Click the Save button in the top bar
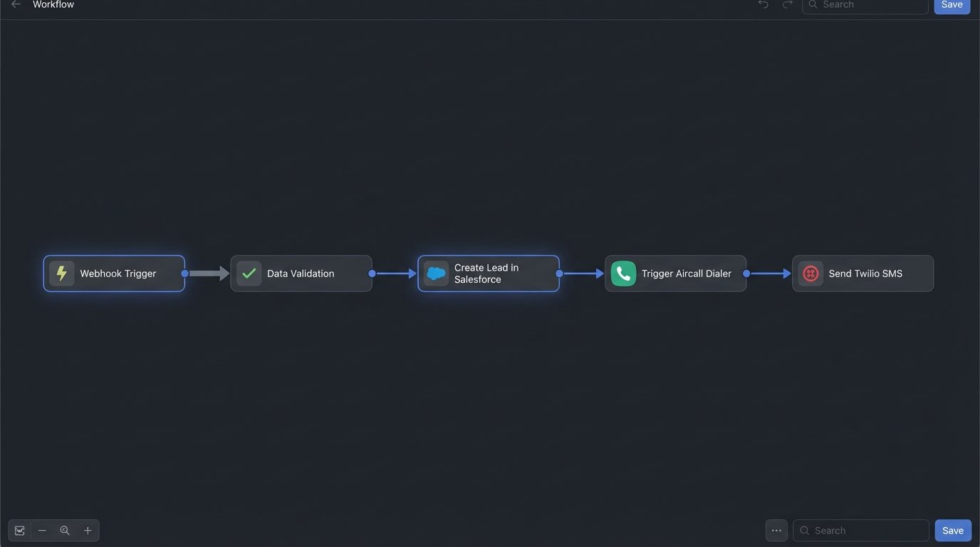 click(952, 5)
